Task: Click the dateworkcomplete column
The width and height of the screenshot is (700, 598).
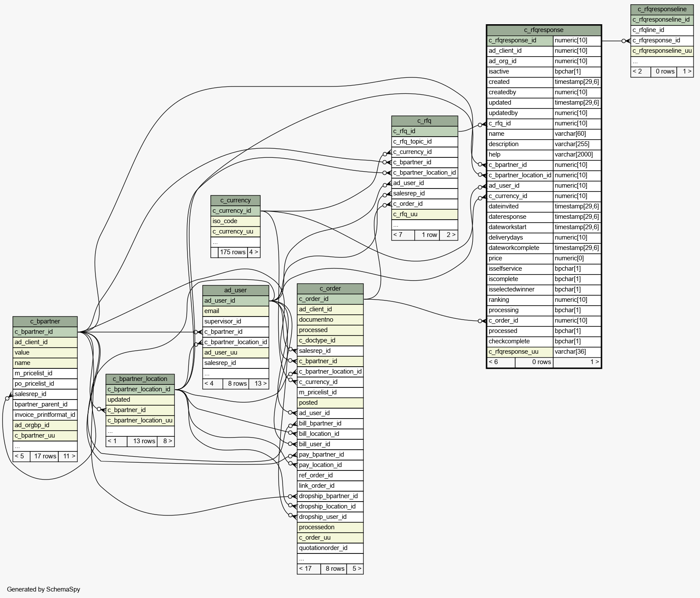Action: point(520,248)
